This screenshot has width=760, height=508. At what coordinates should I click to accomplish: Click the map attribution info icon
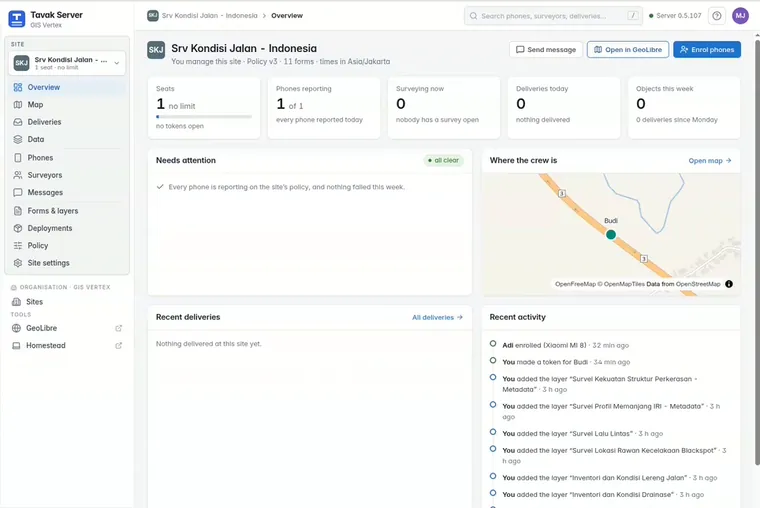pos(728,284)
